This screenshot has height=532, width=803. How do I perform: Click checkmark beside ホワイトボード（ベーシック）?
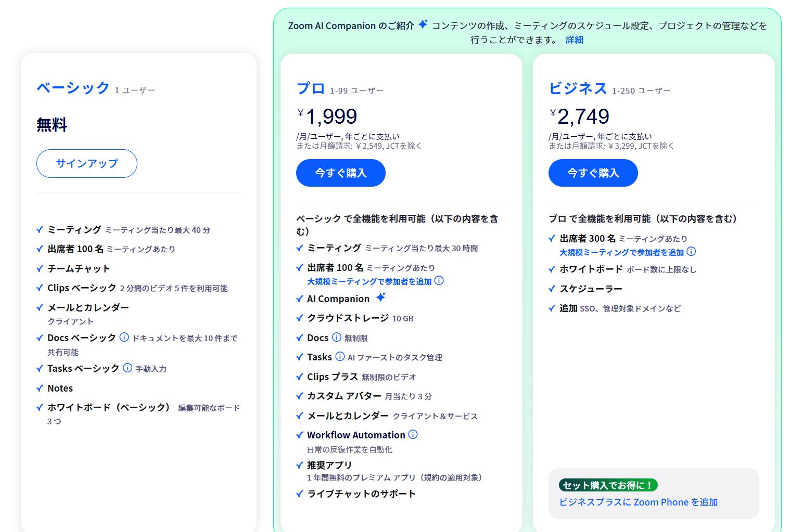[40, 407]
